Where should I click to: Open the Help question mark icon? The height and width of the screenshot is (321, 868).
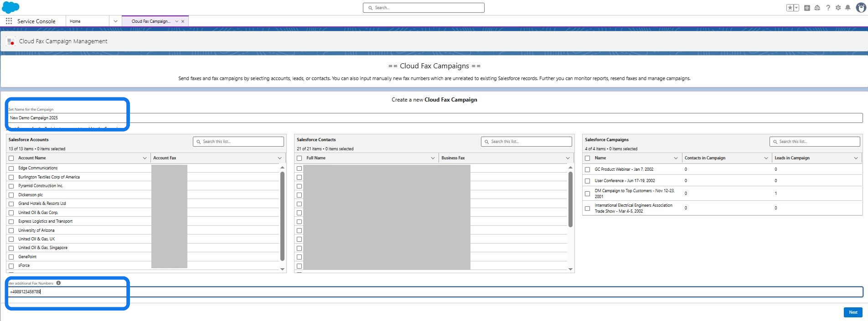(x=828, y=8)
